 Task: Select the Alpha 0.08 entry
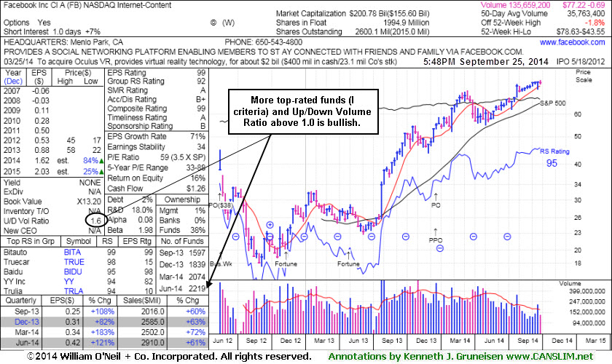pyautogui.click(x=130, y=220)
